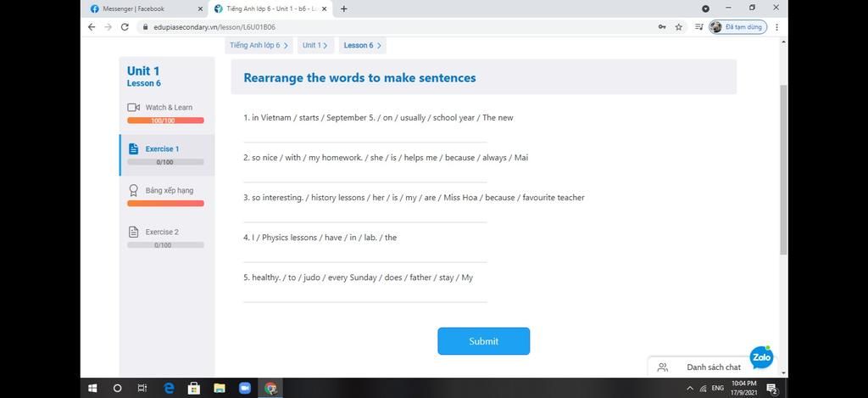Open Microsoft Store from taskbar
Screen dimensions: 868x398
[x=194, y=388]
